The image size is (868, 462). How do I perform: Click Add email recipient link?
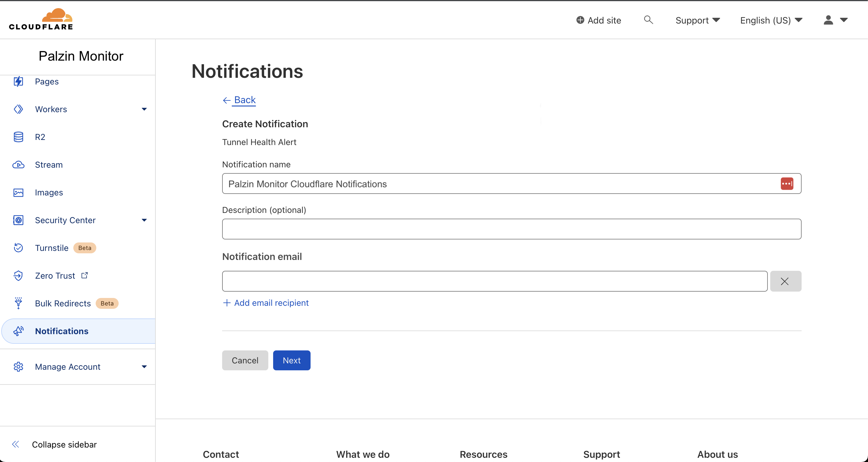point(266,303)
